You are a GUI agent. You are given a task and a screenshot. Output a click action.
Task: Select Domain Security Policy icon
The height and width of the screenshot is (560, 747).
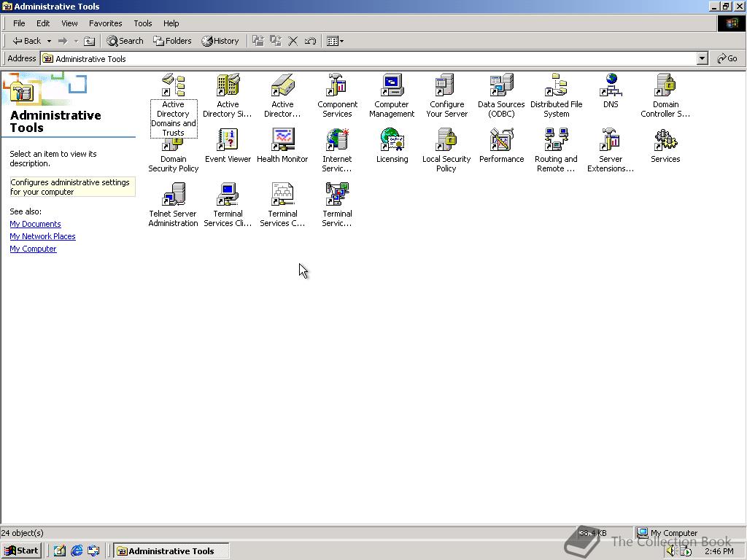[x=174, y=144]
